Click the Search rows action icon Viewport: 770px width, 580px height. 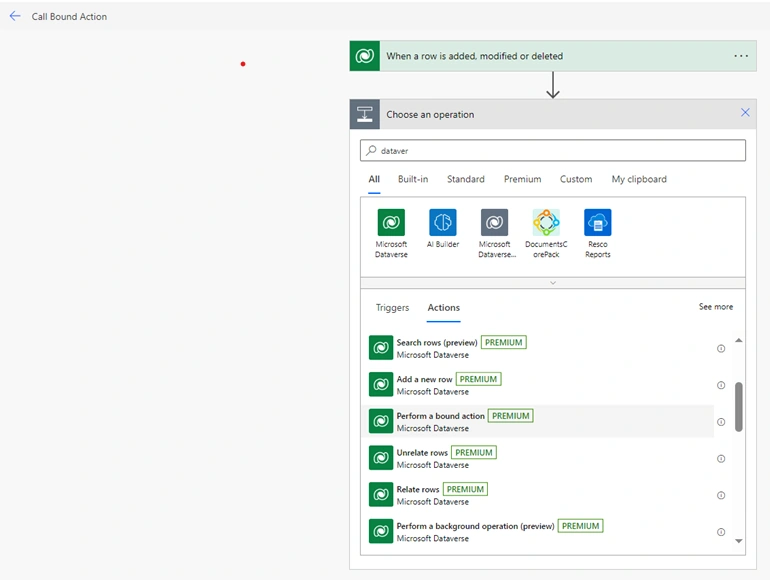click(x=381, y=348)
